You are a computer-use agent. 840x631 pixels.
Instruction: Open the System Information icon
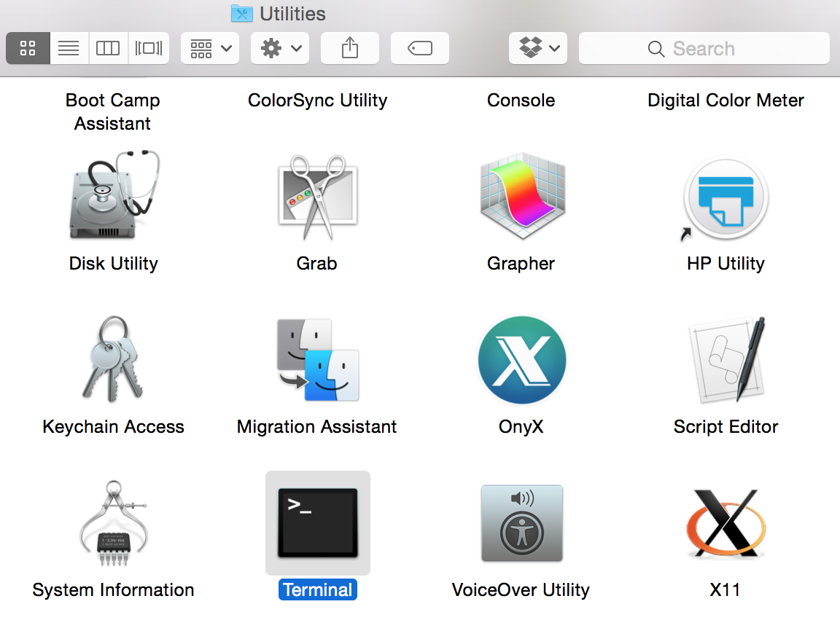point(113,523)
